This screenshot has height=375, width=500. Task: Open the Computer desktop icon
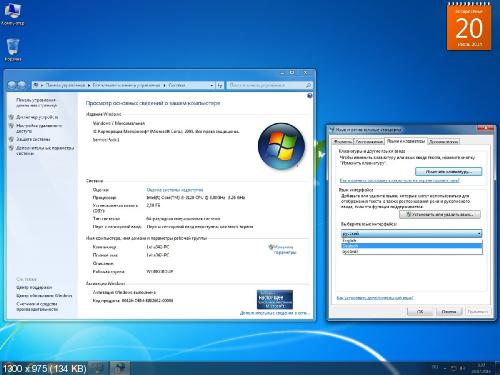[12, 14]
